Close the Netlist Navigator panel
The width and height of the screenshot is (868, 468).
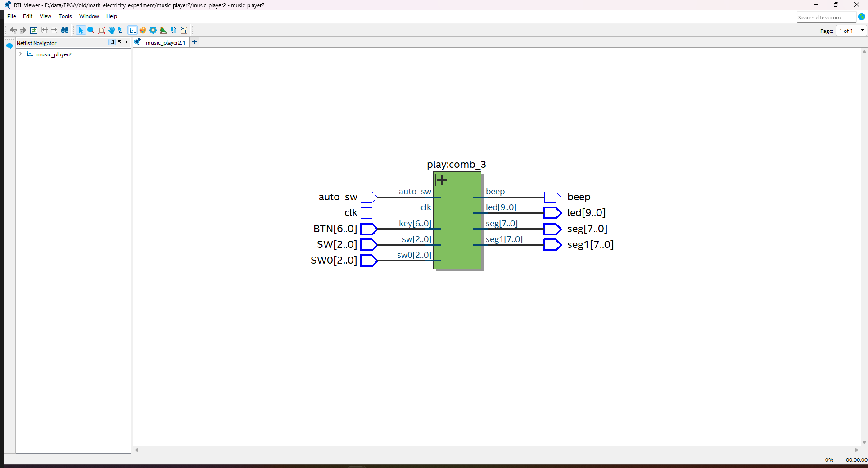click(127, 42)
